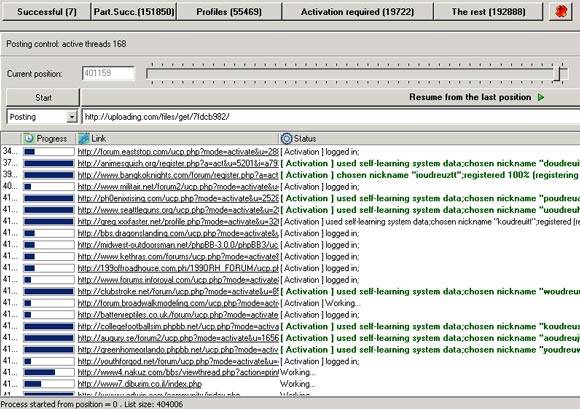This screenshot has width=580, height=409.
Task: Click row number 34 cell
Action: tap(11, 151)
